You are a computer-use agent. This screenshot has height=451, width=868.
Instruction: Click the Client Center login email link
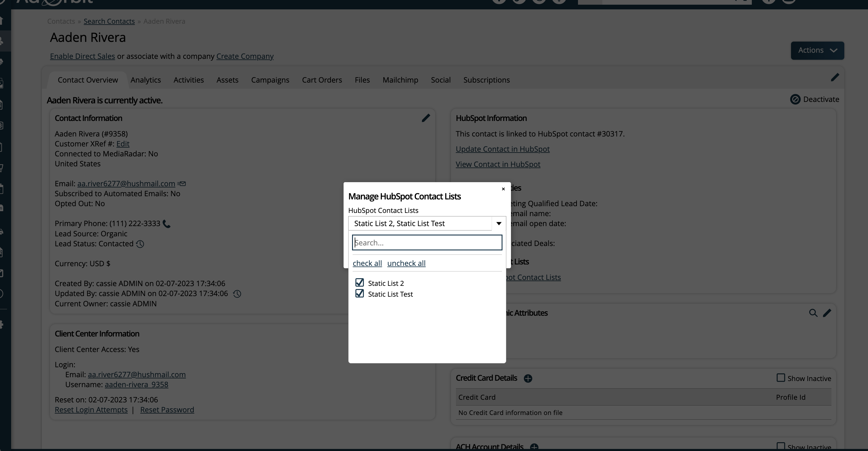coord(136,375)
